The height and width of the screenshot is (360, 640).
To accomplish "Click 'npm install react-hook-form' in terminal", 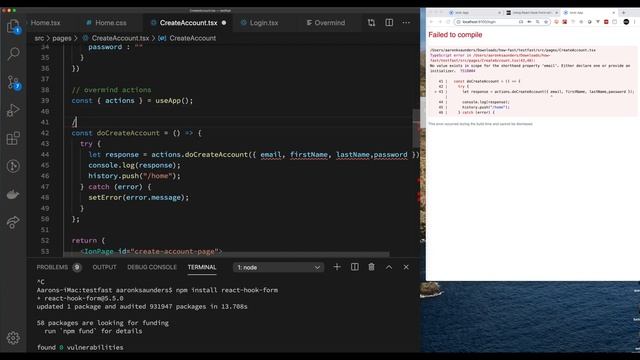I will coord(227,290).
